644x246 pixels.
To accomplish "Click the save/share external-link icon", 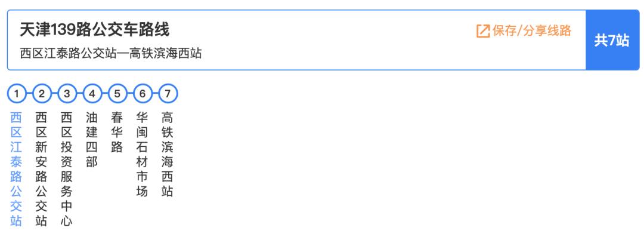I will 483,31.
